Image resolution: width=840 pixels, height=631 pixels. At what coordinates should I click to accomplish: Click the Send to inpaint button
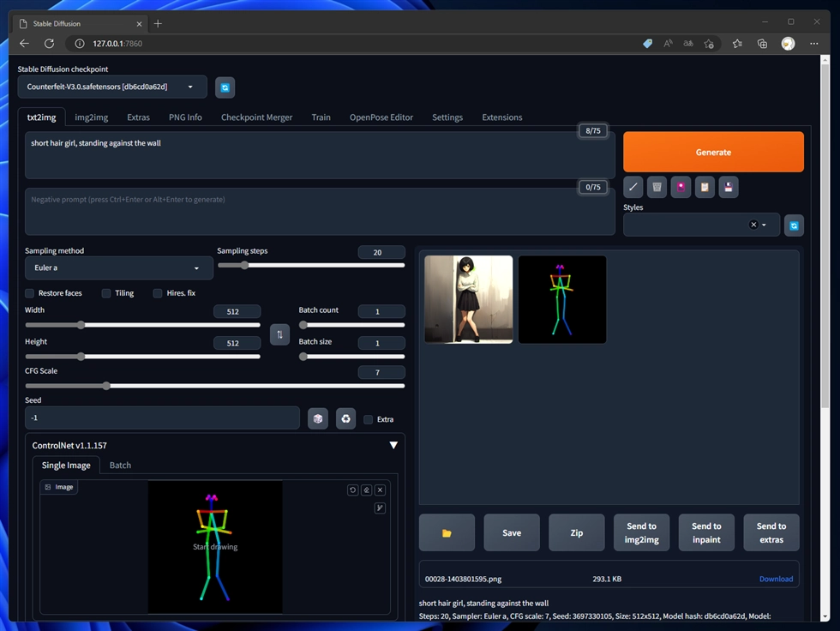click(706, 532)
